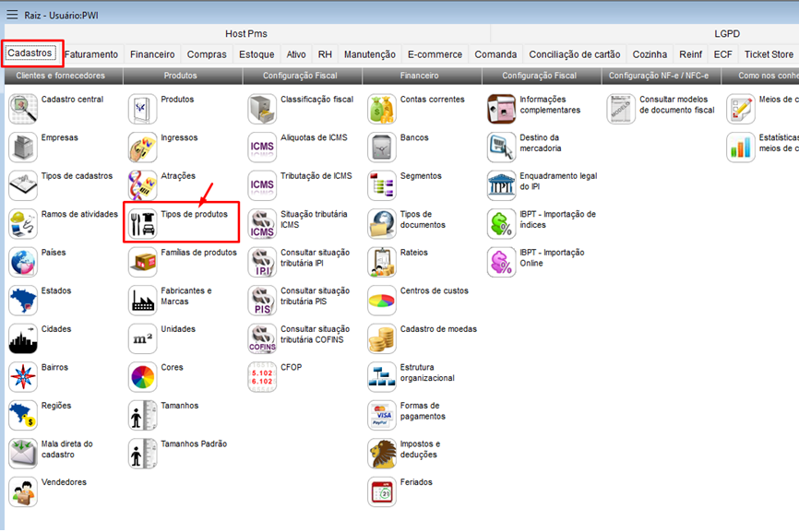Open the Bancos safe icon

(x=382, y=148)
